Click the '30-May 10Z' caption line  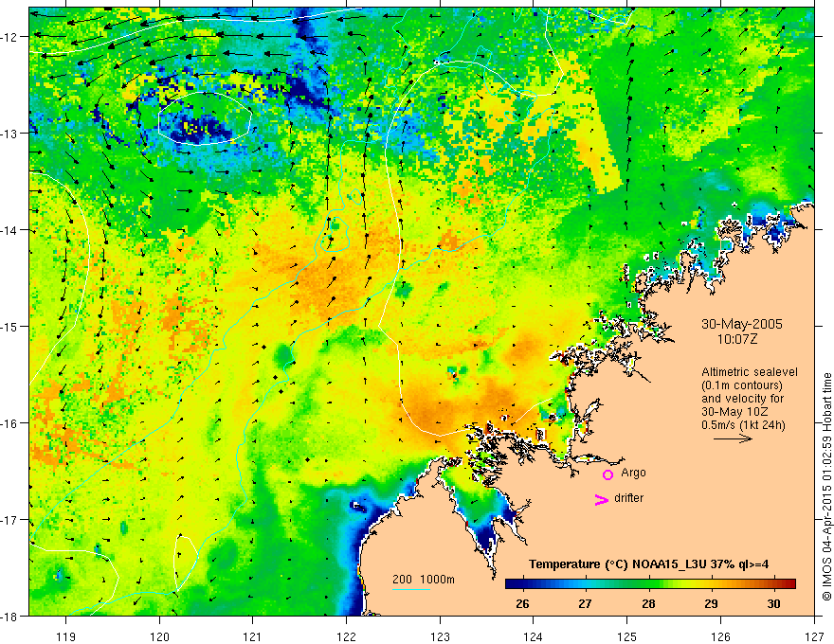pyautogui.click(x=734, y=412)
